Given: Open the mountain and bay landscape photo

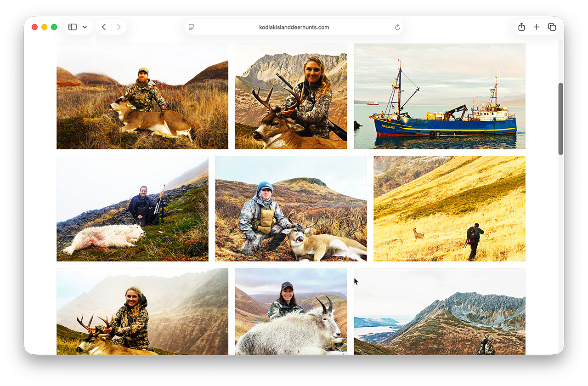Looking at the screenshot, I should (x=439, y=311).
